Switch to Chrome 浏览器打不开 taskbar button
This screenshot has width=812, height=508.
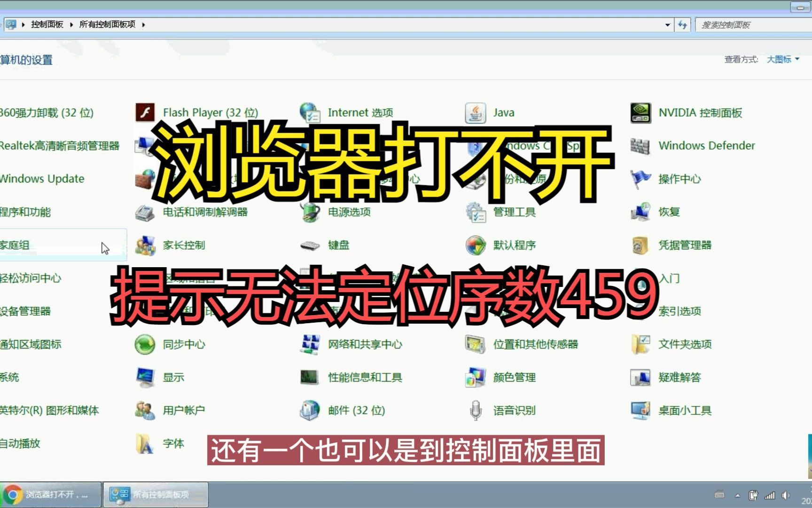click(x=50, y=495)
